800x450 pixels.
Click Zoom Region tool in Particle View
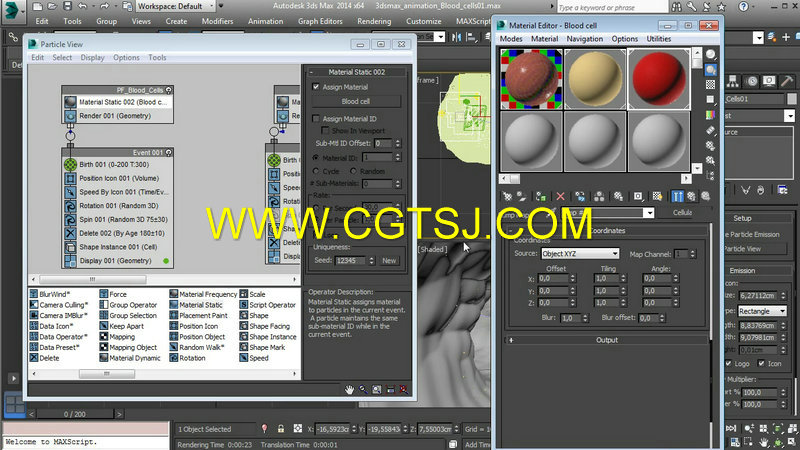point(377,390)
